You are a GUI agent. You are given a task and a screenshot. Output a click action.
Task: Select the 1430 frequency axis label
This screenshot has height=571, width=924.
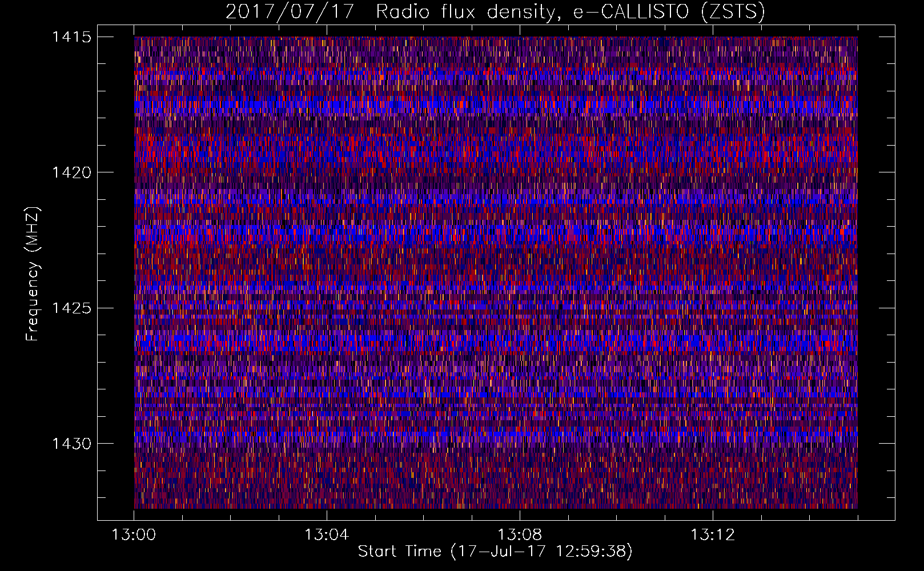pyautogui.click(x=71, y=444)
